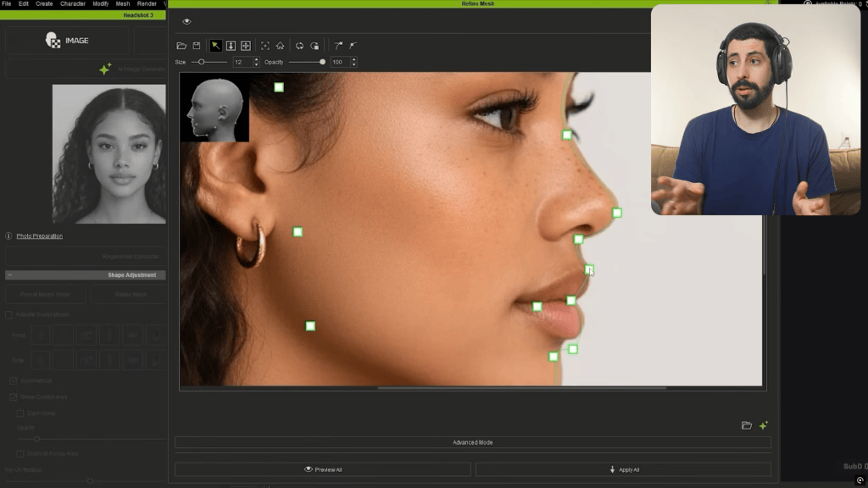Click the green sparkle icon above Advanced Mode
The height and width of the screenshot is (488, 868).
(764, 425)
